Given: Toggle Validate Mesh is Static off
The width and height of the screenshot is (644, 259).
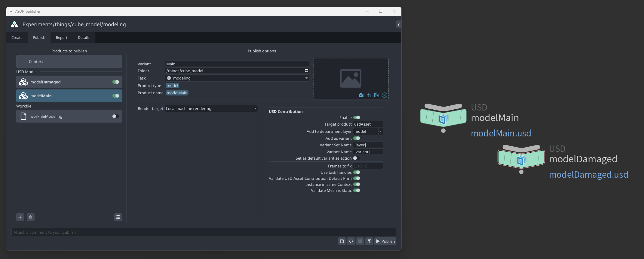Looking at the screenshot, I should tap(357, 190).
